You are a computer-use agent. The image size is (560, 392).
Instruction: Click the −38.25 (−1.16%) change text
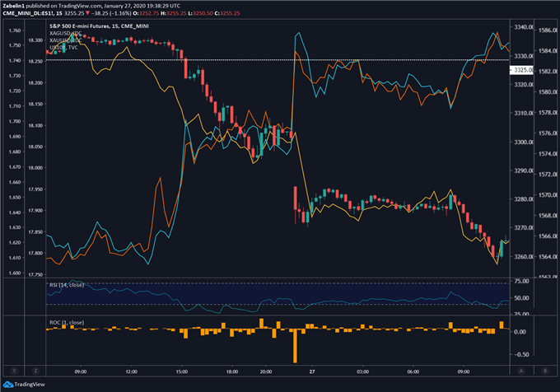pos(111,13)
